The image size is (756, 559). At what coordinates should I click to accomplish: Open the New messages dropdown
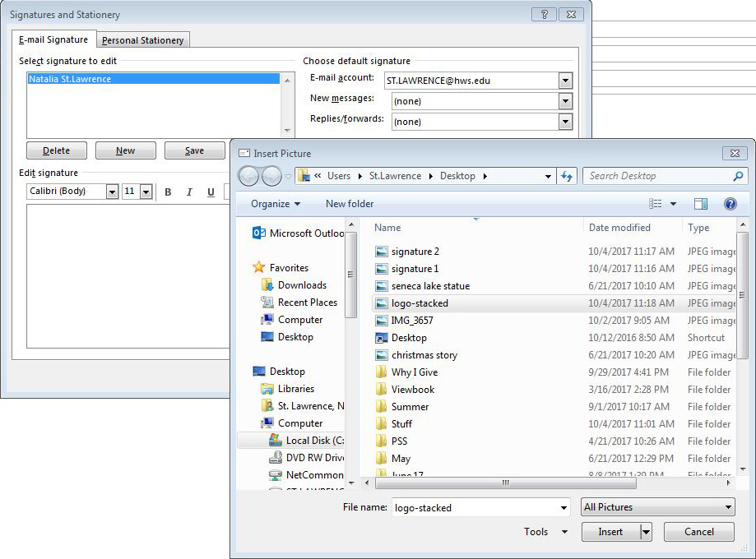click(565, 101)
